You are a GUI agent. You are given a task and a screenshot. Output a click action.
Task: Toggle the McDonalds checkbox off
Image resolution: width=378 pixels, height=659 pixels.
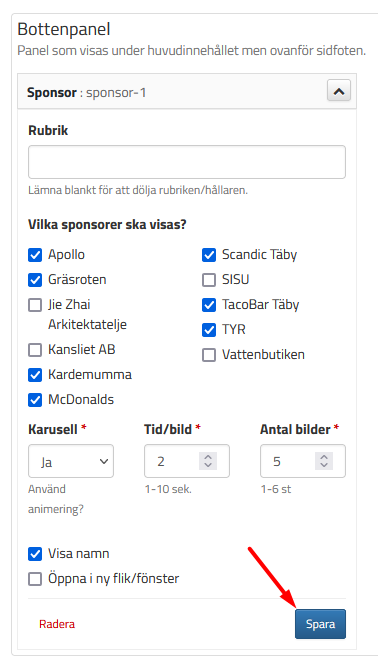point(35,400)
